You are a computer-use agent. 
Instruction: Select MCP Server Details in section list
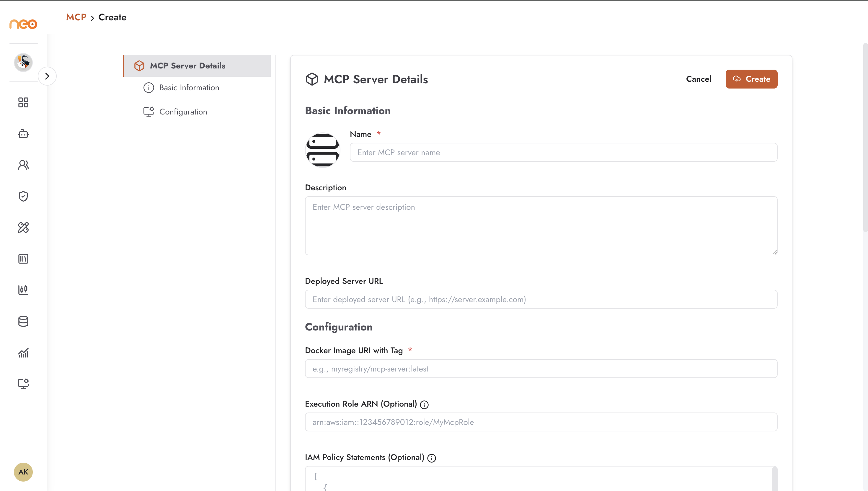click(197, 66)
